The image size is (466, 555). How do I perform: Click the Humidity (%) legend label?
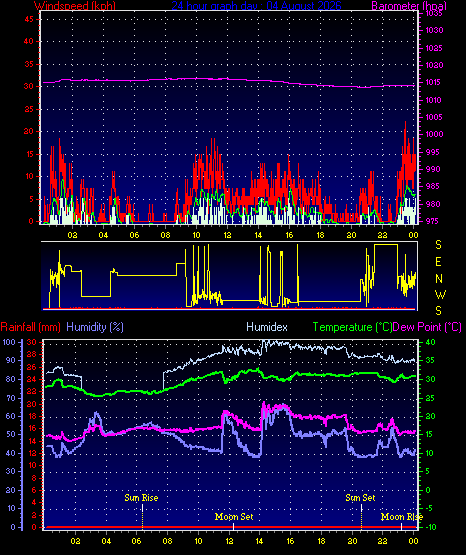95,327
